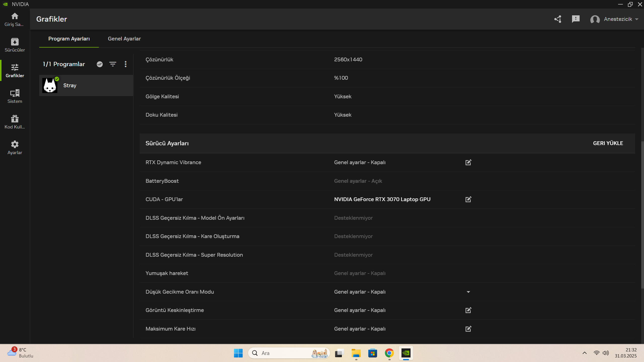This screenshot has height=362, width=644.
Task: Click the 2560x1440 resolution value
Action: click(x=348, y=60)
